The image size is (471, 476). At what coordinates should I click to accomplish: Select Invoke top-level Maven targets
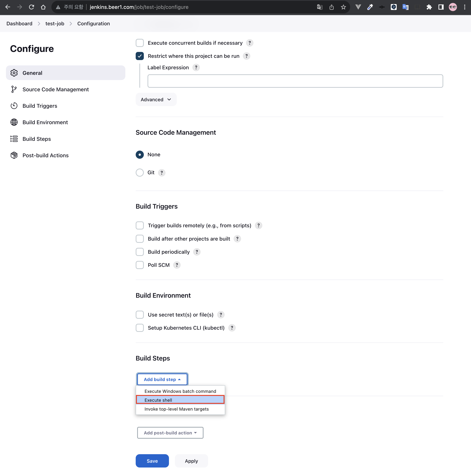(x=177, y=409)
